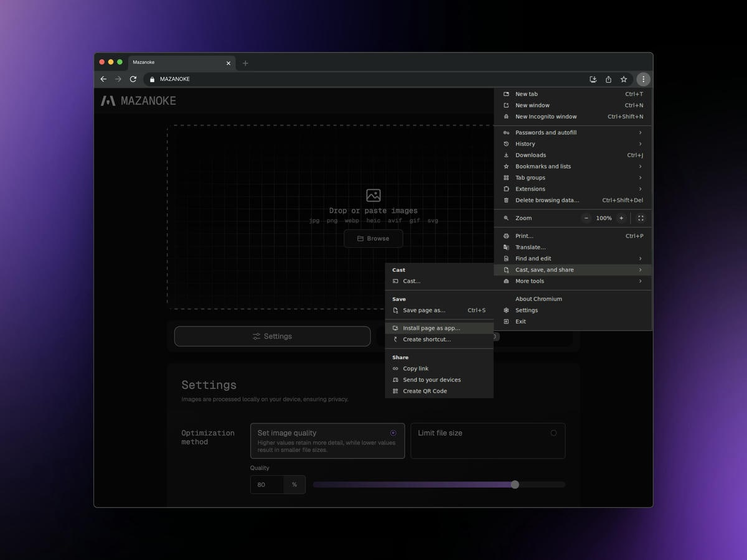Toggle fullscreen mode from the Zoom row
This screenshot has width=747, height=560.
point(641,218)
